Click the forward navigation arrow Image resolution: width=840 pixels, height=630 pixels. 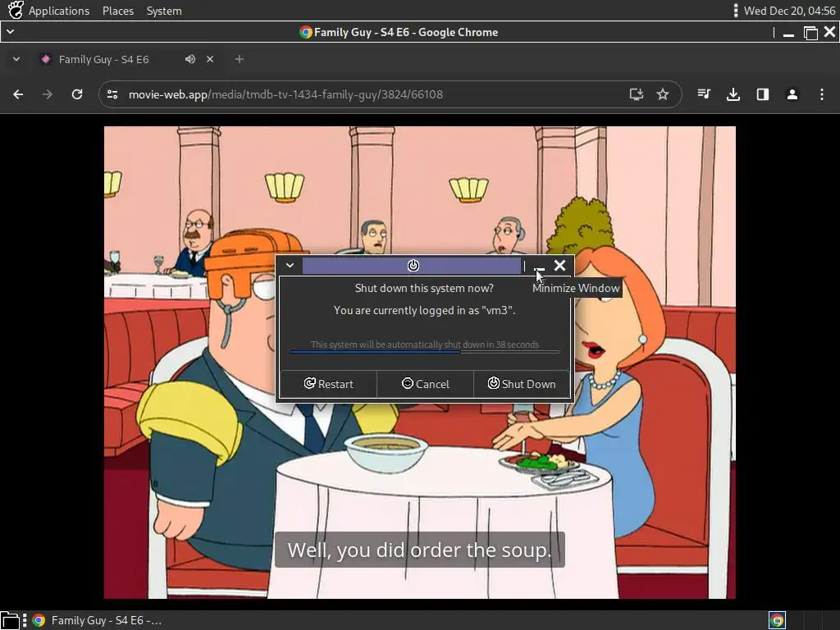[48, 95]
